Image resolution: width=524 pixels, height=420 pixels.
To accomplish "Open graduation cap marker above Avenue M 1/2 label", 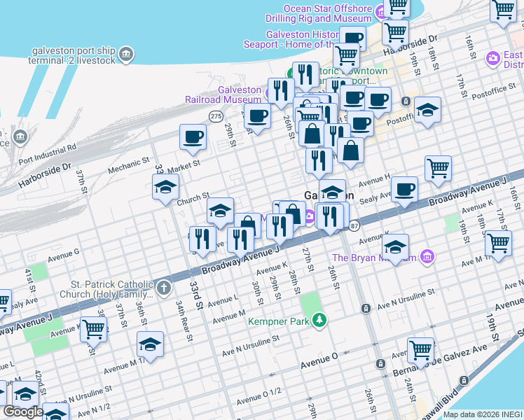I will pyautogui.click(x=150, y=347).
